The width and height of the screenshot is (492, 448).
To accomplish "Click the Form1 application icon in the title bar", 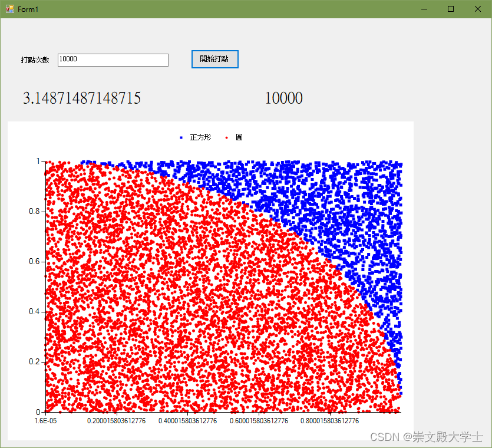I will [10, 9].
